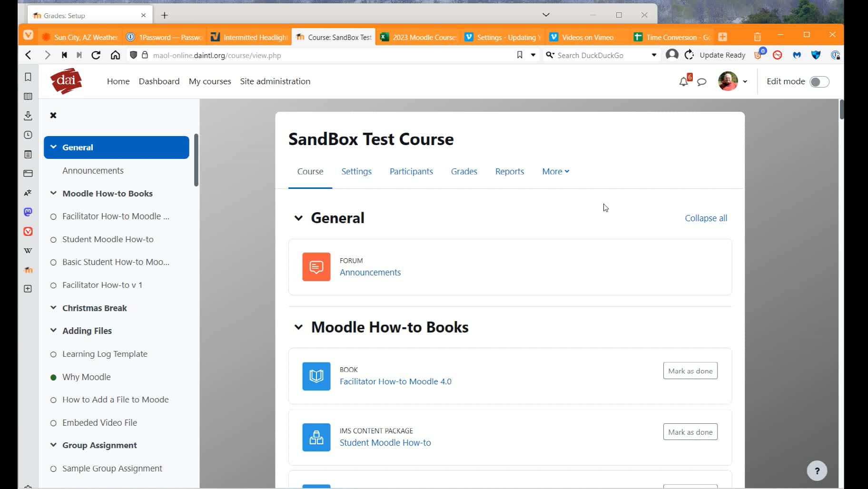
Task: Add a new web panel with plus icon
Action: click(x=28, y=288)
